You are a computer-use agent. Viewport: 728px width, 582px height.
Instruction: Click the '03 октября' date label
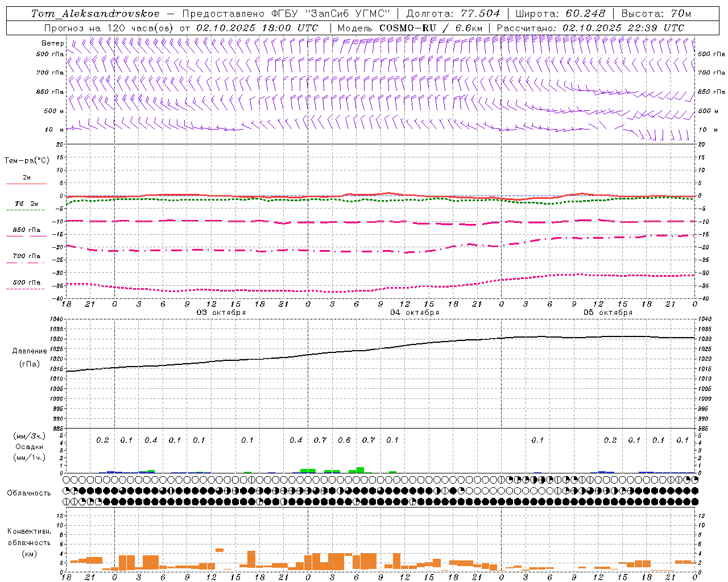tap(221, 313)
